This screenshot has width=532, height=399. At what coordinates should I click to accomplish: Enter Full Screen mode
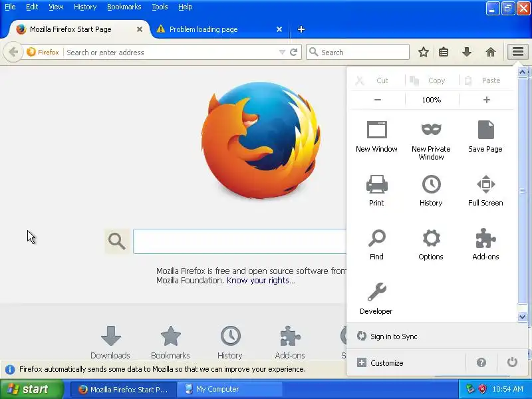pos(485,191)
